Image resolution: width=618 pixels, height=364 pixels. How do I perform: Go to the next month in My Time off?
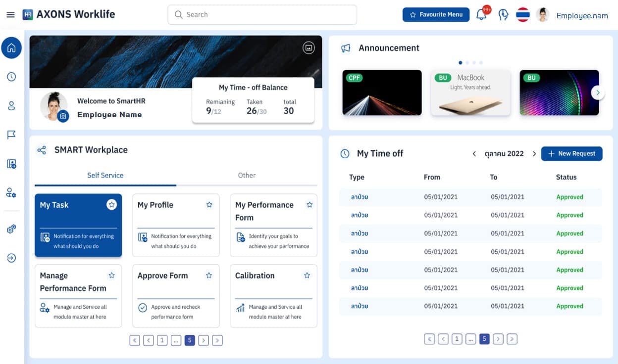pos(534,154)
